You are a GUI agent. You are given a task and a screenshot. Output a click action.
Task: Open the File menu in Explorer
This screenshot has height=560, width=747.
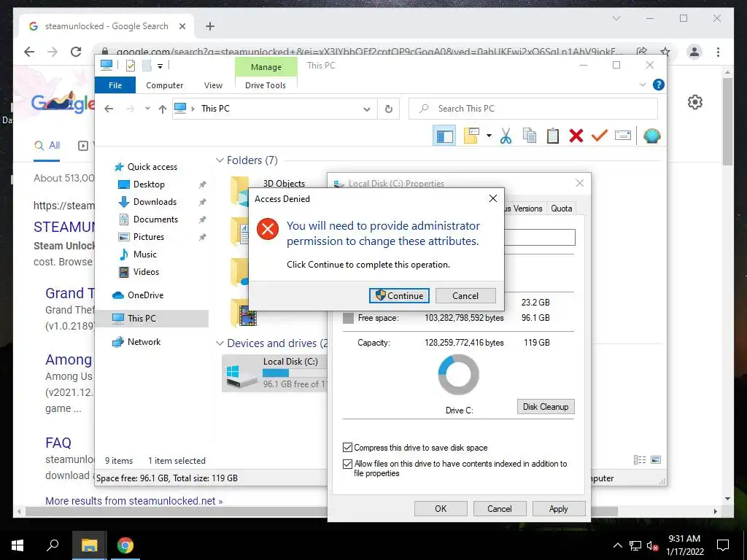tap(115, 85)
